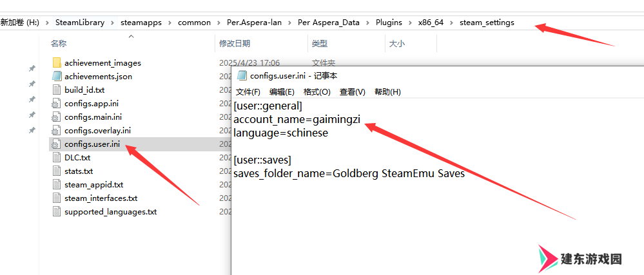Viewport: 644px width, 275px height.
Task: Expand the chevron after 新加卷 (H:)
Action: click(48, 23)
